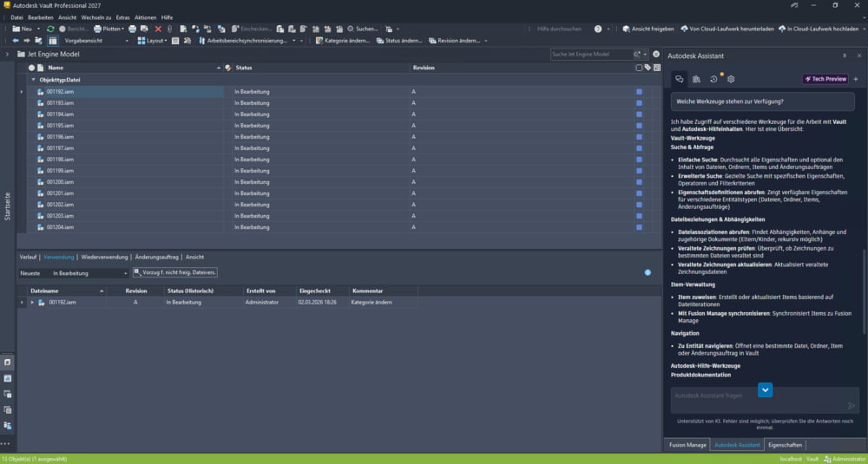Open the Extras menu
Screen dimensions: 868x464
point(123,17)
